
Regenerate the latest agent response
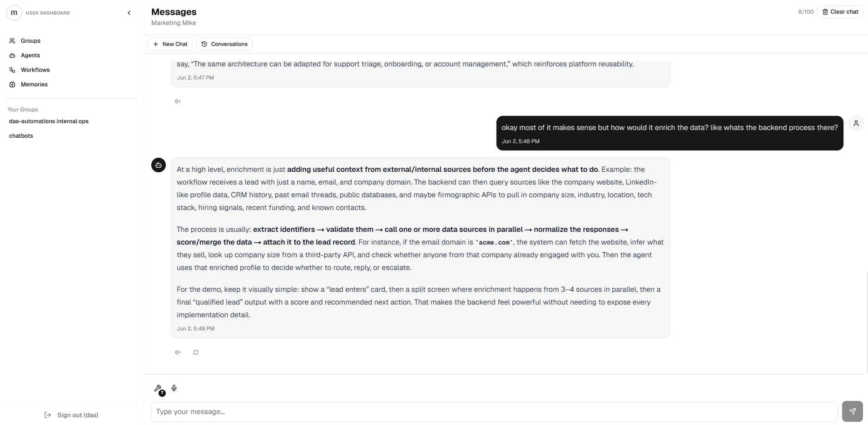(x=196, y=352)
